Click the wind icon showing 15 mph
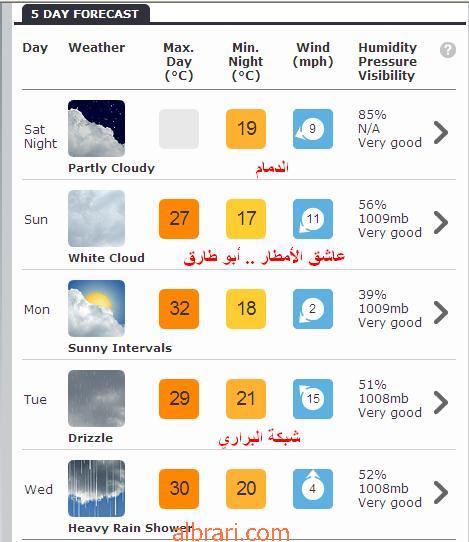 (313, 399)
